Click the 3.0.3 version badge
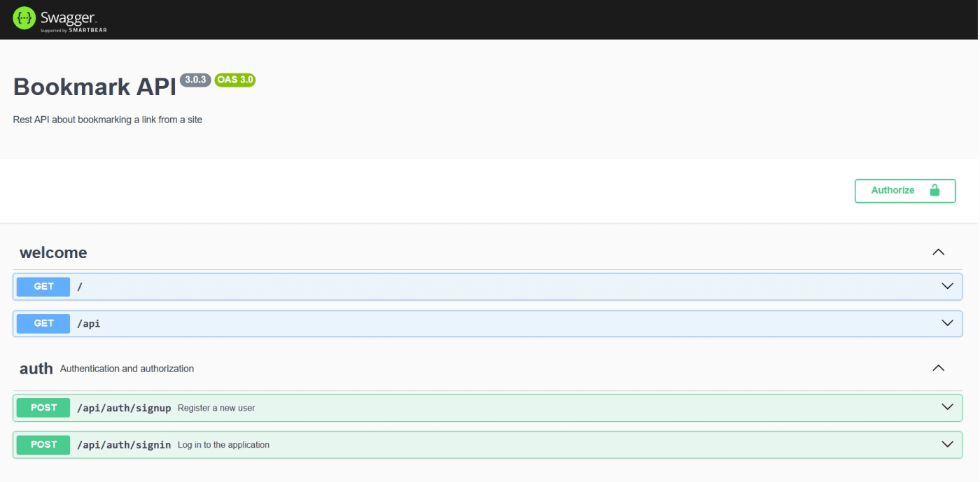Image resolution: width=980 pixels, height=482 pixels. tap(195, 80)
